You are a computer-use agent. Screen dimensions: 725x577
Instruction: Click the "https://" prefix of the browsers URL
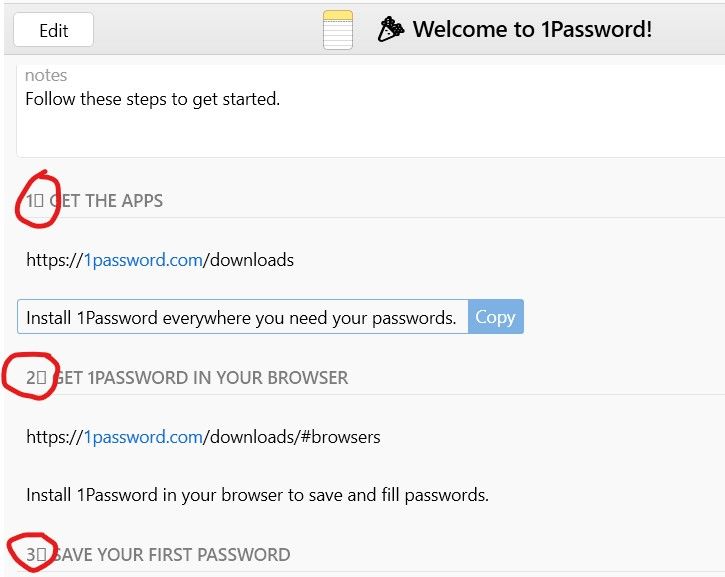tap(54, 437)
